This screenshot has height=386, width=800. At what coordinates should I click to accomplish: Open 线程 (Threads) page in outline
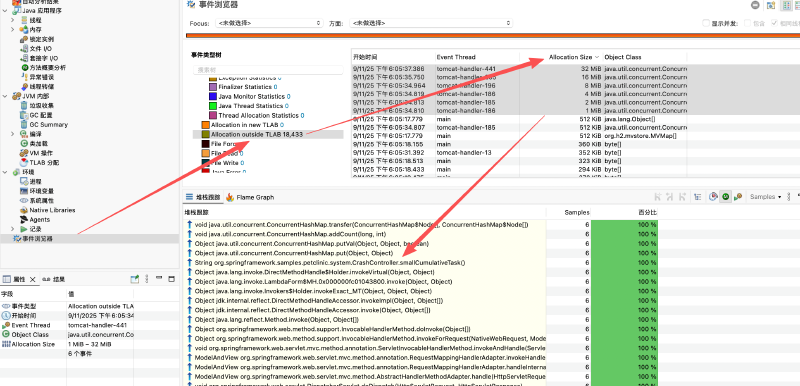click(x=36, y=20)
